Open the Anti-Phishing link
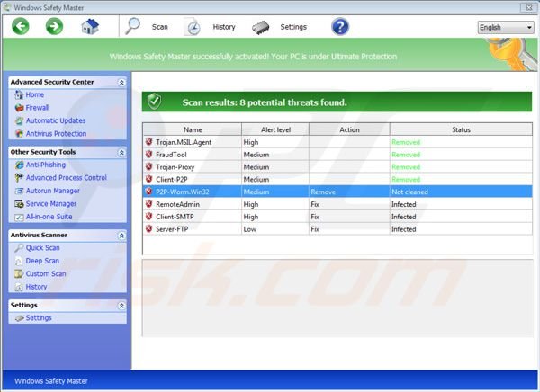Screen dimensions: 540x392 pyautogui.click(x=46, y=165)
